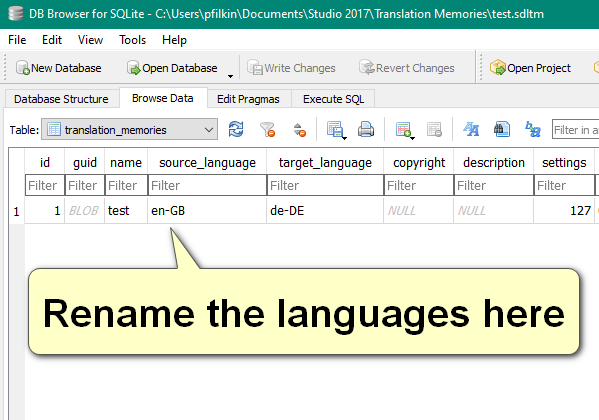Open the Tools menu
Viewport: 599px width, 420px height.
tap(132, 40)
